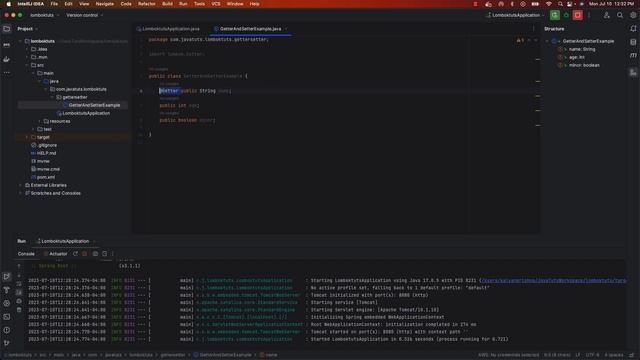Click the console trash Clear All icon
Image resolution: width=640 pixels, height=360 pixels.
point(19,310)
